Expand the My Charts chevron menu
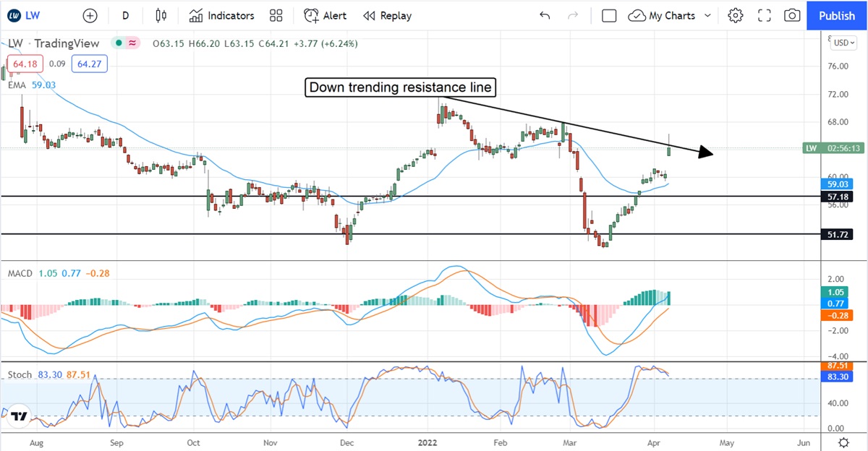This screenshot has height=451, width=868. point(707,15)
